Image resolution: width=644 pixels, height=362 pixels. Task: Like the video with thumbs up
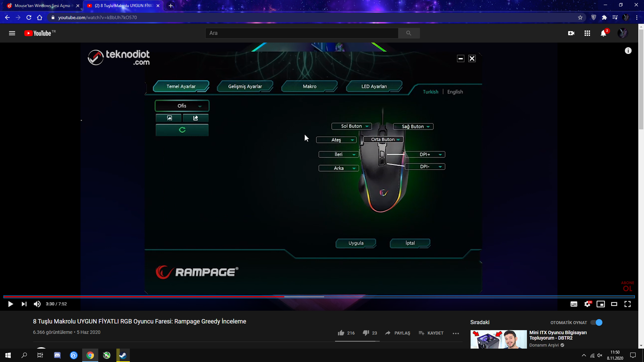click(x=341, y=333)
